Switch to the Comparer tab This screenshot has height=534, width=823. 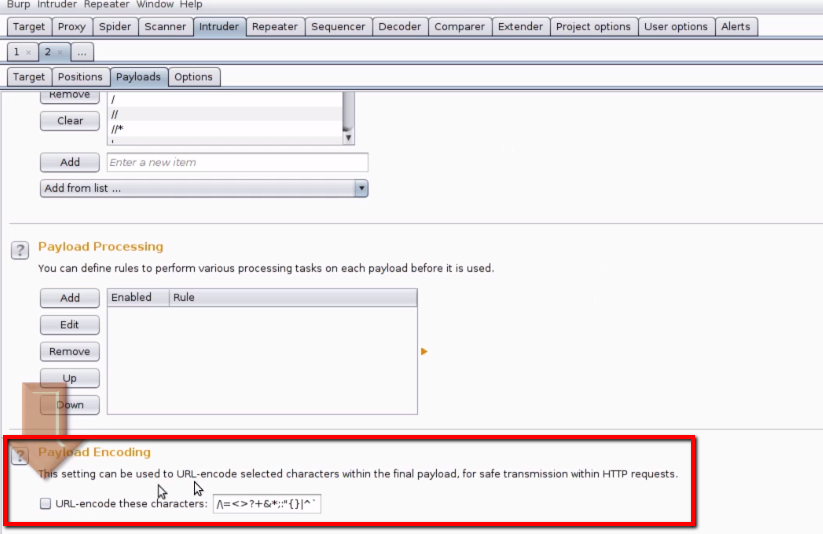pyautogui.click(x=460, y=27)
